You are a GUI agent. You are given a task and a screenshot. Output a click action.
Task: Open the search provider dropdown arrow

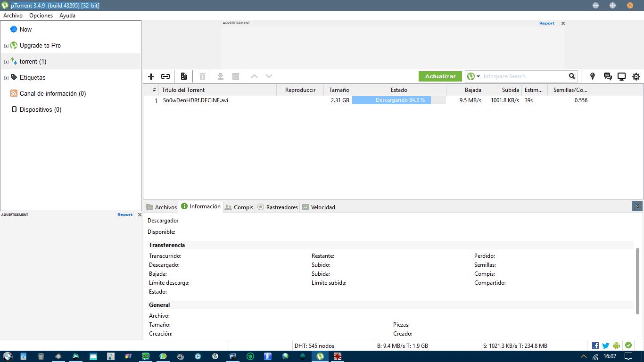tap(478, 76)
